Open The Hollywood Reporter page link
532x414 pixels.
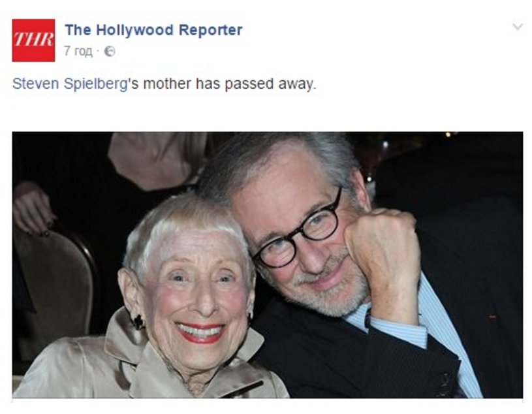pyautogui.click(x=153, y=30)
